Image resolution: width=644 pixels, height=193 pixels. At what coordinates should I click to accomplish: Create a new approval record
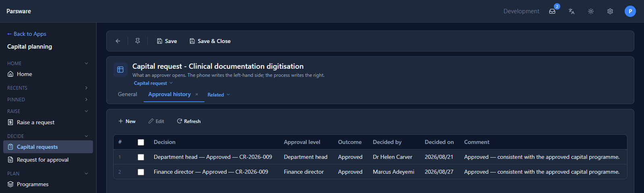(127, 121)
